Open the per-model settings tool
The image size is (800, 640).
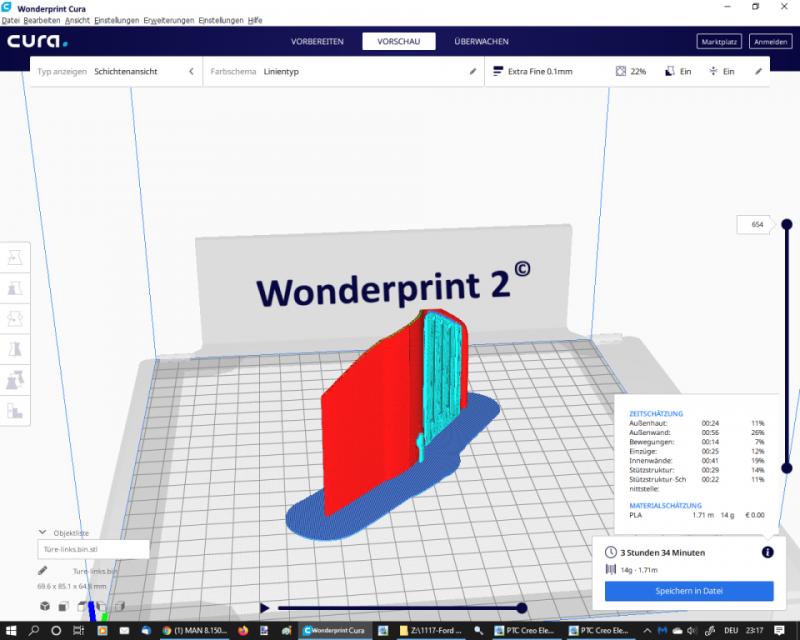click(x=15, y=380)
